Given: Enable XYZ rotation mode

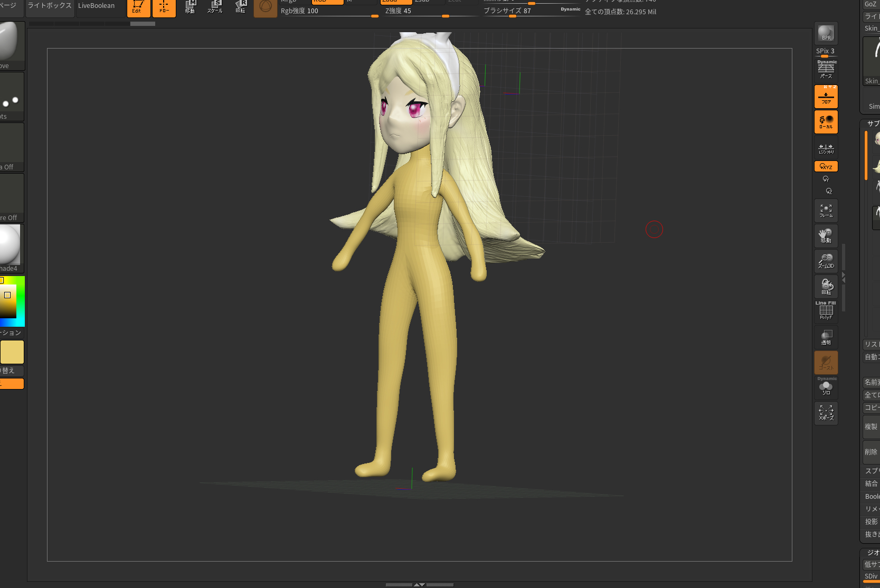Looking at the screenshot, I should [x=826, y=166].
